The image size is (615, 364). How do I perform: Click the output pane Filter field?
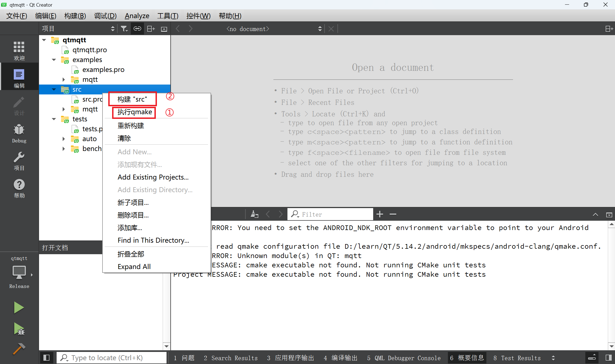(330, 214)
